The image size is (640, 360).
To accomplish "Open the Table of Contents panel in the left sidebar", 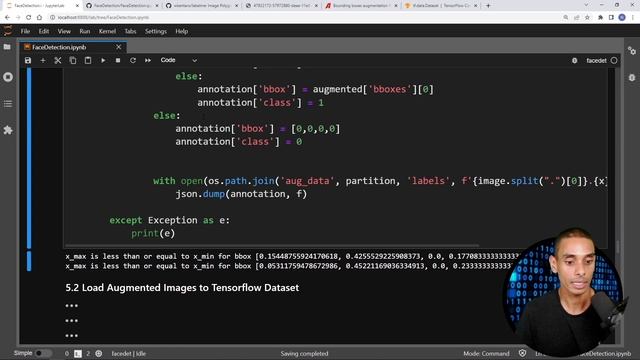I will point(8,104).
